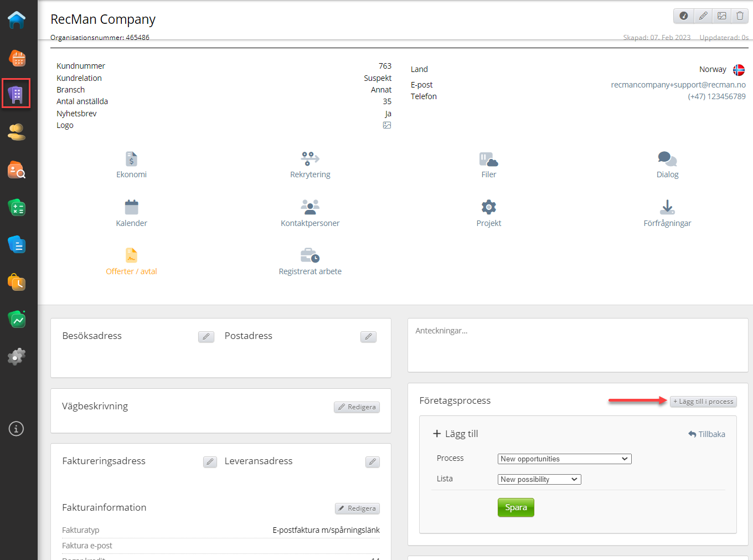Screen dimensions: 753x560
Task: Click the info circle icon in sidebar
Action: 17,429
